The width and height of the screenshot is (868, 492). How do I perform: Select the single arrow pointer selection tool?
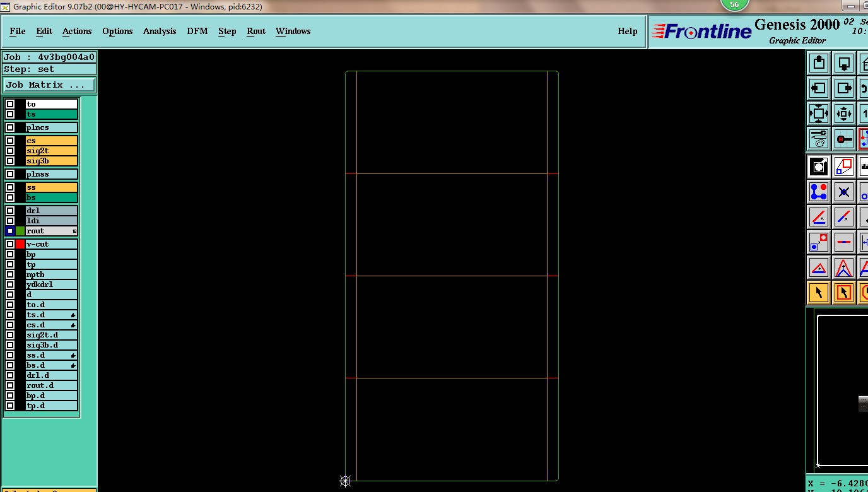(x=819, y=293)
